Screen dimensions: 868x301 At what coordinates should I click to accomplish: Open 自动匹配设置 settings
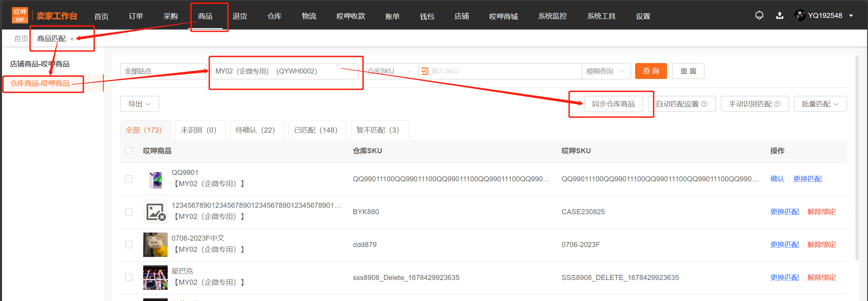coord(682,104)
